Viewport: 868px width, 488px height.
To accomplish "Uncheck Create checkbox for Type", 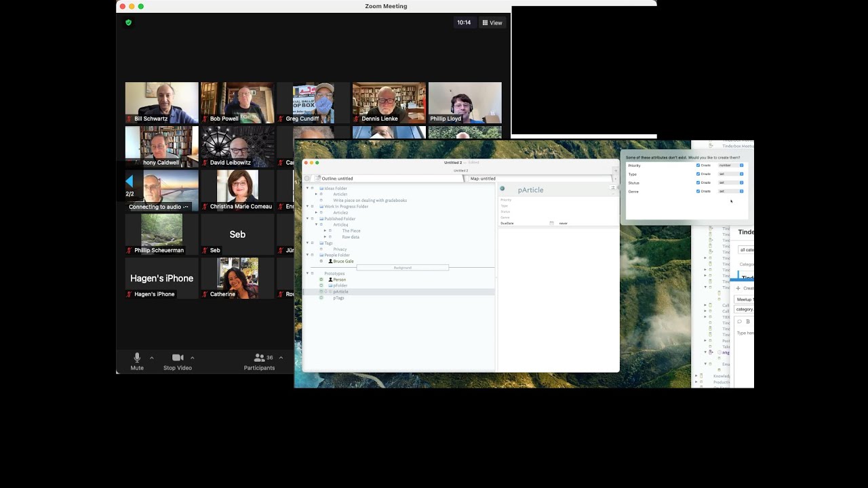I will [698, 174].
